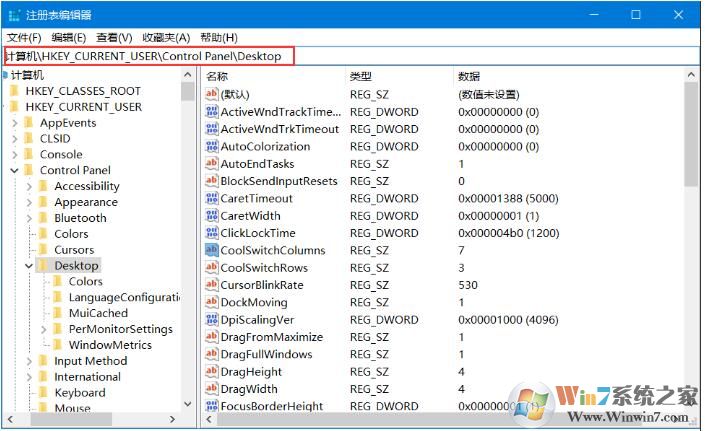Image resolution: width=705 pixels, height=431 pixels.
Task: Collapse the HKEY_CURRENT_USER tree node
Action: click(3, 107)
